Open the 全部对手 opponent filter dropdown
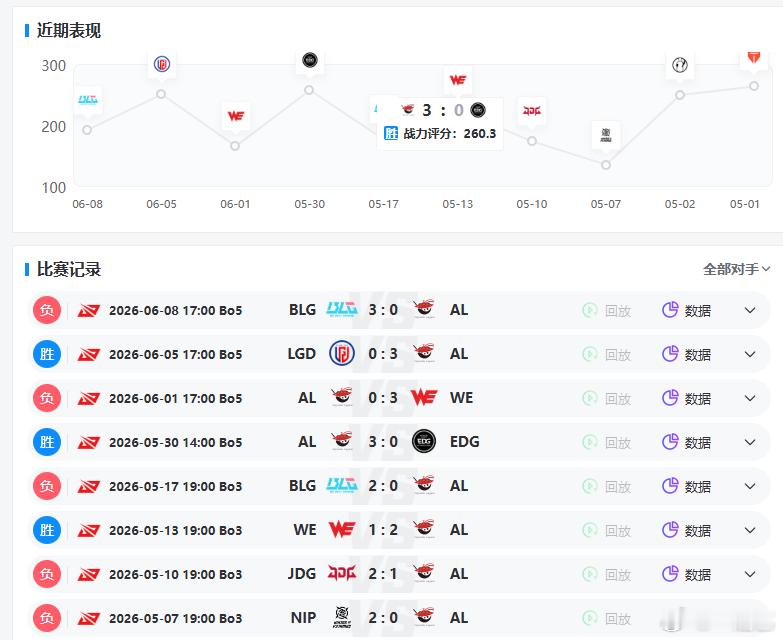The image size is (783, 640). 737,270
